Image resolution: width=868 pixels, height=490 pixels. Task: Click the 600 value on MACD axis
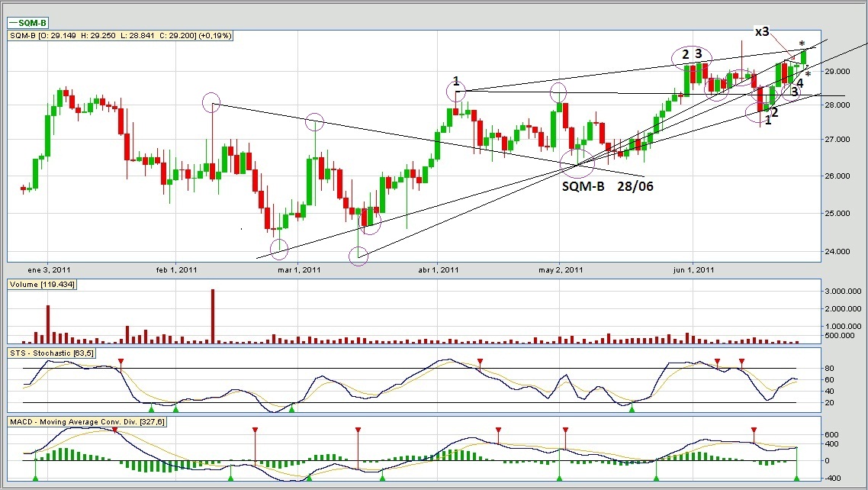click(x=831, y=434)
